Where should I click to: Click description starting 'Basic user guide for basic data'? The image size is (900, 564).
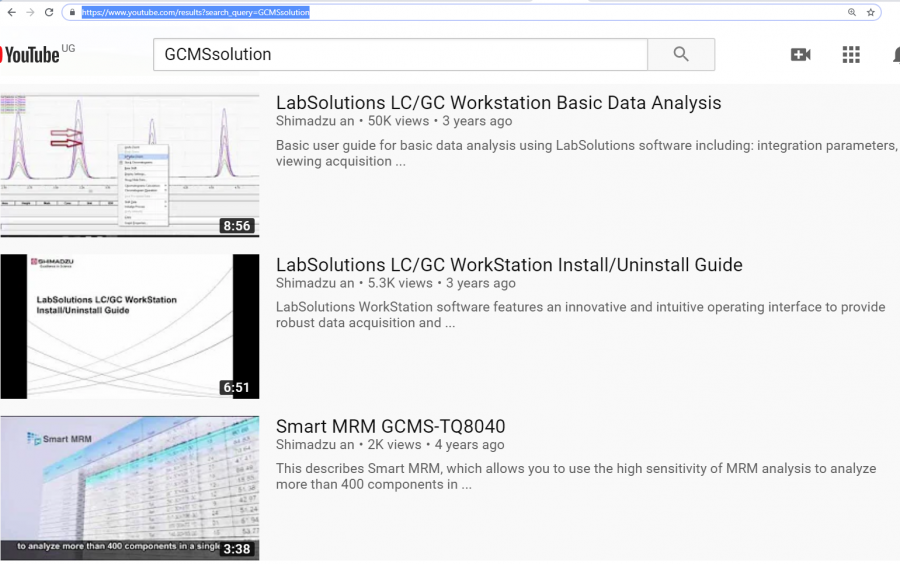tap(587, 153)
